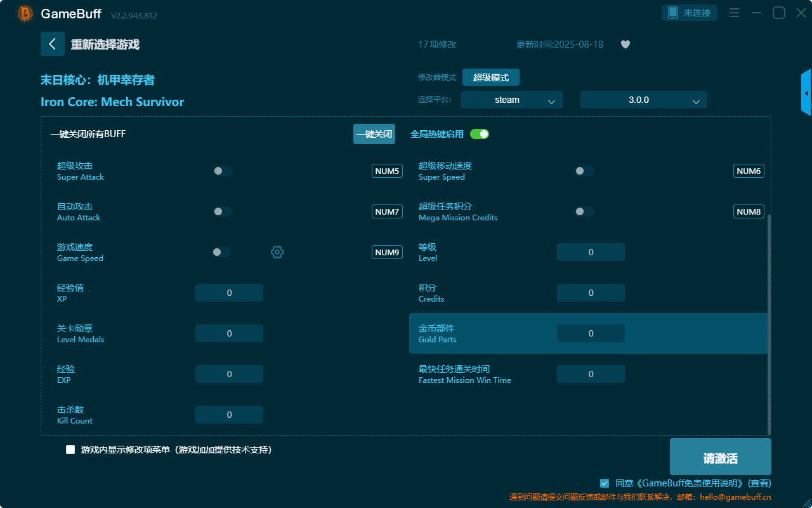The image size is (812, 508).
Task: Enable the Game Speed switch
Action: pyautogui.click(x=221, y=252)
